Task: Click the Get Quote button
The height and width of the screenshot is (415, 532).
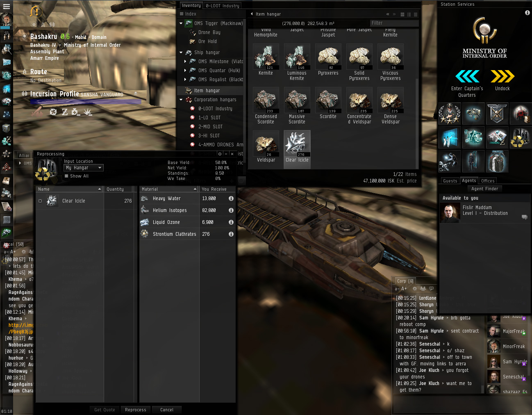Action: (x=105, y=410)
